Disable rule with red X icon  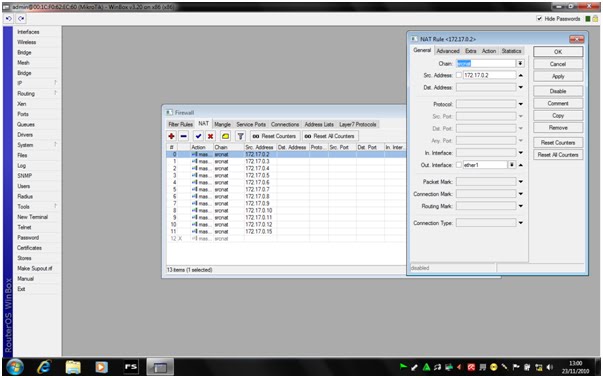pyautogui.click(x=210, y=136)
